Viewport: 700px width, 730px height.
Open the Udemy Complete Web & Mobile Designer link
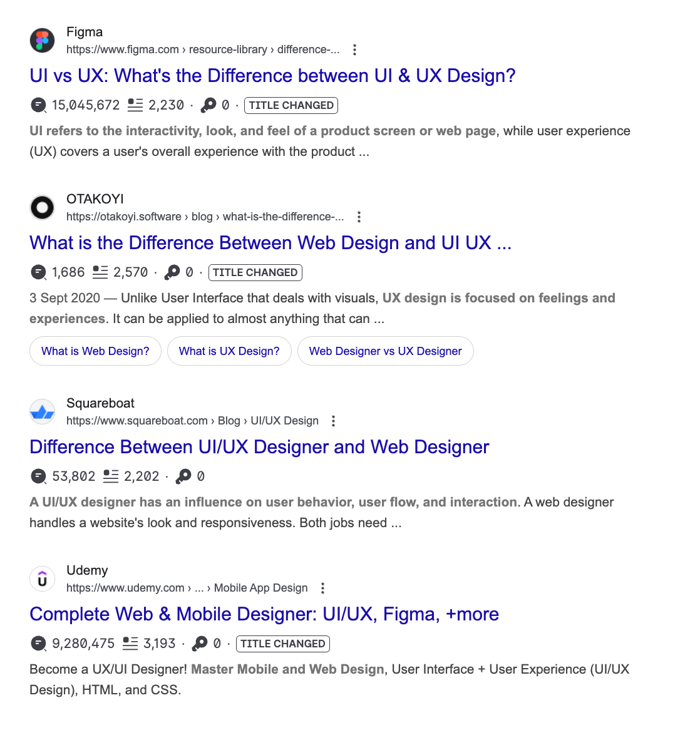pyautogui.click(x=264, y=614)
